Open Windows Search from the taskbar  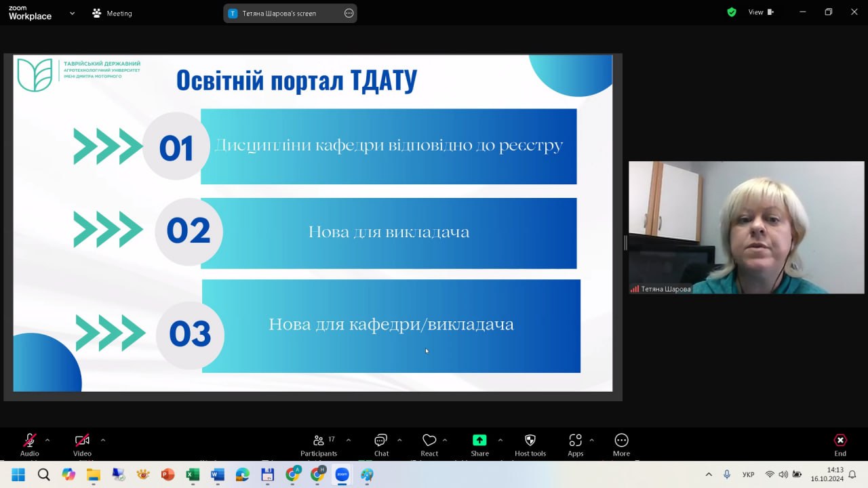click(43, 474)
